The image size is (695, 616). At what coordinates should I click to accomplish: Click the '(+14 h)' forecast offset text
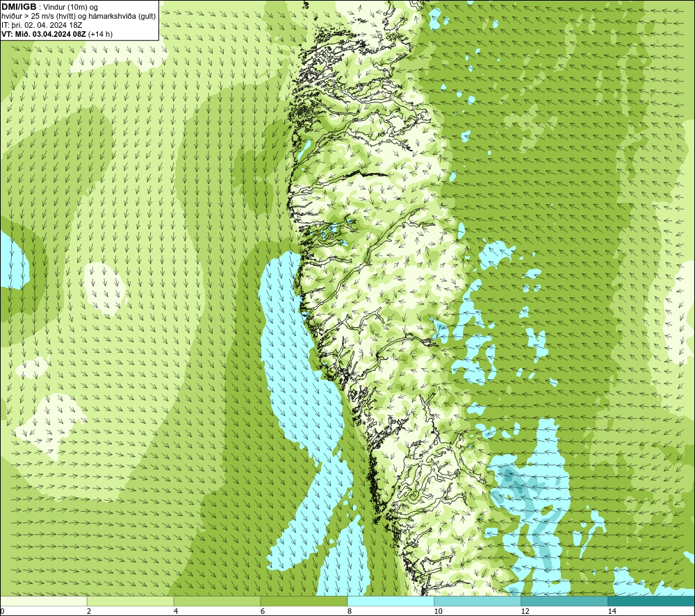pyautogui.click(x=101, y=34)
